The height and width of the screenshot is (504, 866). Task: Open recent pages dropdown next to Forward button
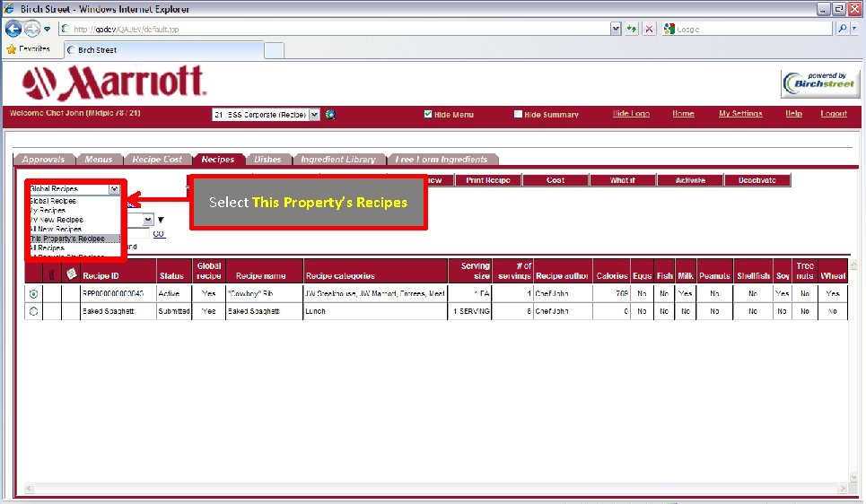47,29
